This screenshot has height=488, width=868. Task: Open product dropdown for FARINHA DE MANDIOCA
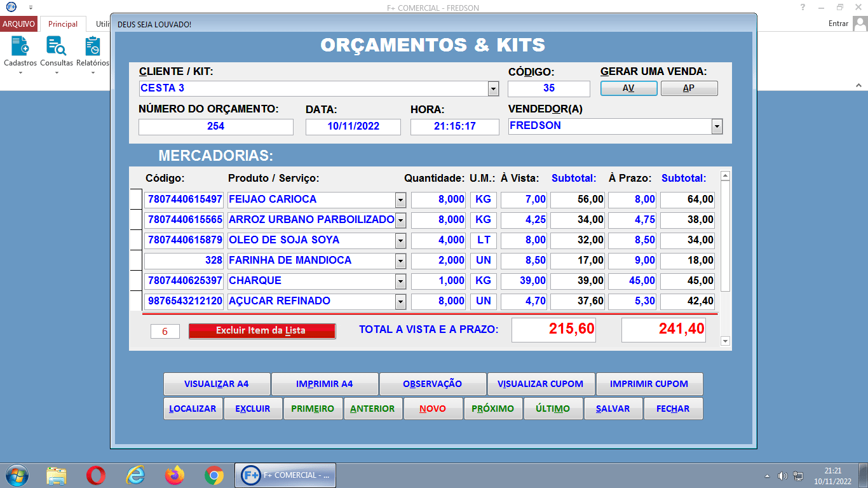(x=400, y=261)
